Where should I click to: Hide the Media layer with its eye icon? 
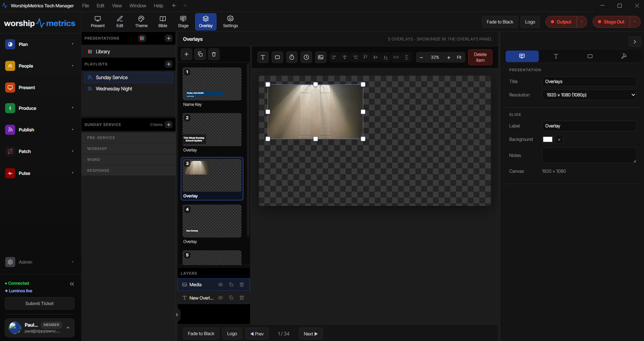coord(220,285)
